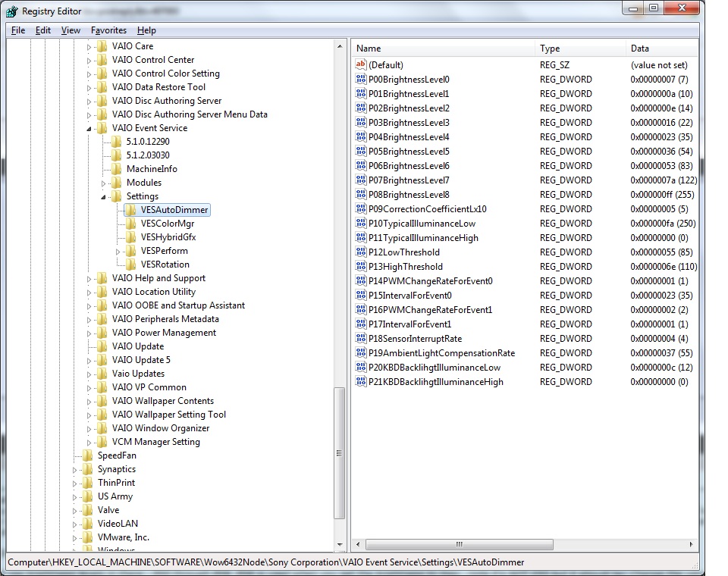Expand the VESPerform key
The height and width of the screenshot is (576, 728).
pos(118,252)
